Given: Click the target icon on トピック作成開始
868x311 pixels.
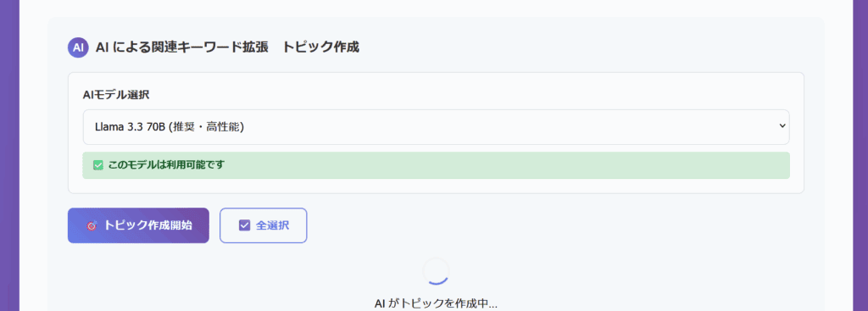Looking at the screenshot, I should [x=92, y=225].
